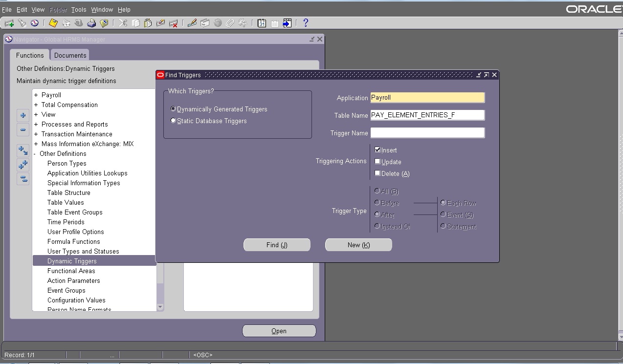Select the Cut scissors icon
The image size is (623, 364).
[x=122, y=22]
